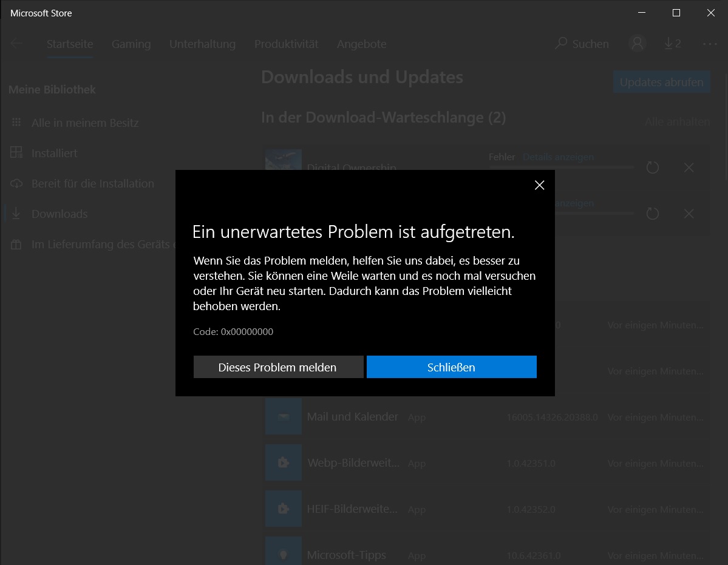This screenshot has height=565, width=728.
Task: Open Suchen search
Action: tap(582, 44)
